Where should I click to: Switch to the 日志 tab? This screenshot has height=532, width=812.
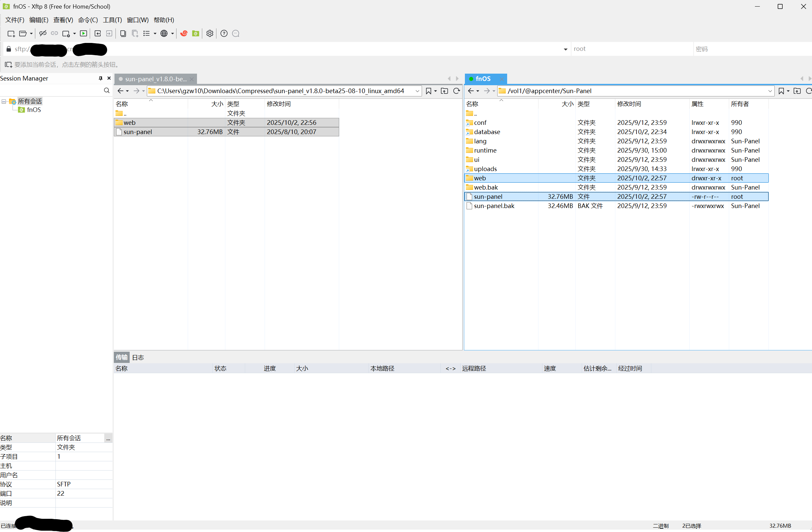click(138, 358)
